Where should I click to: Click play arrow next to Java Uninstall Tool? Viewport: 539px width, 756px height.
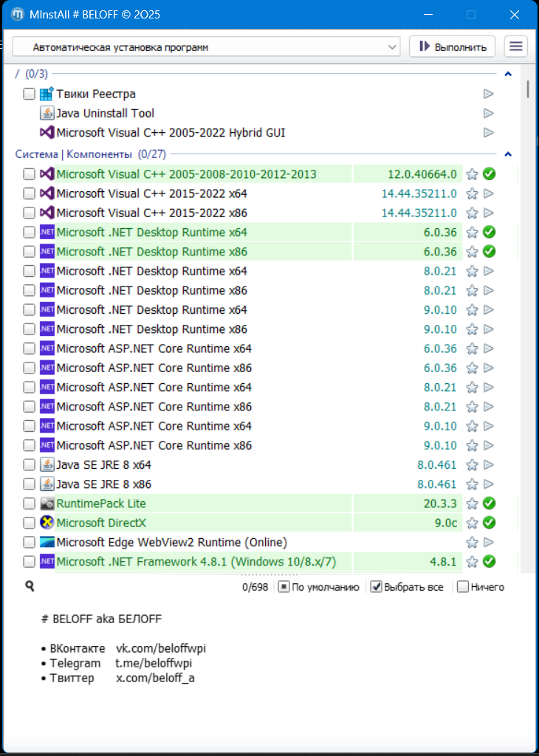[488, 114]
